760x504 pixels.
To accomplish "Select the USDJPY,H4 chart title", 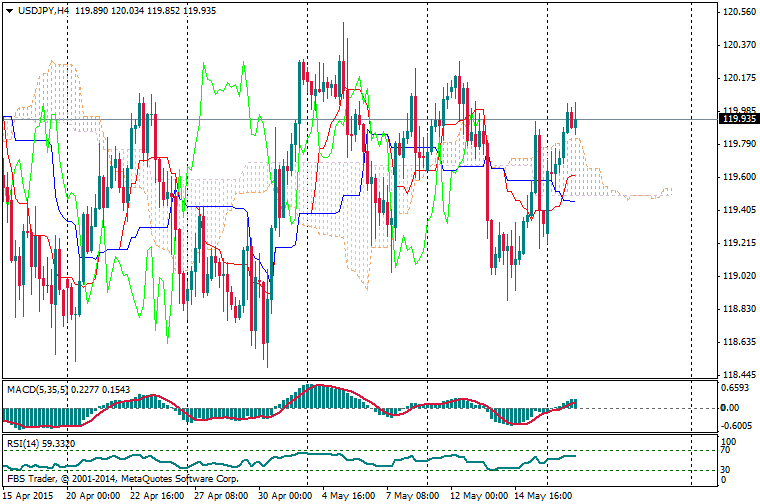I will coord(44,11).
